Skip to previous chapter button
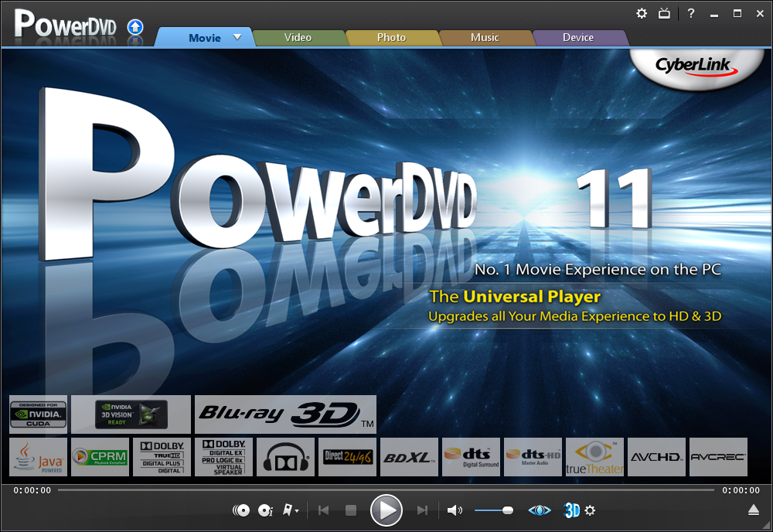773x532 pixels. [x=323, y=510]
